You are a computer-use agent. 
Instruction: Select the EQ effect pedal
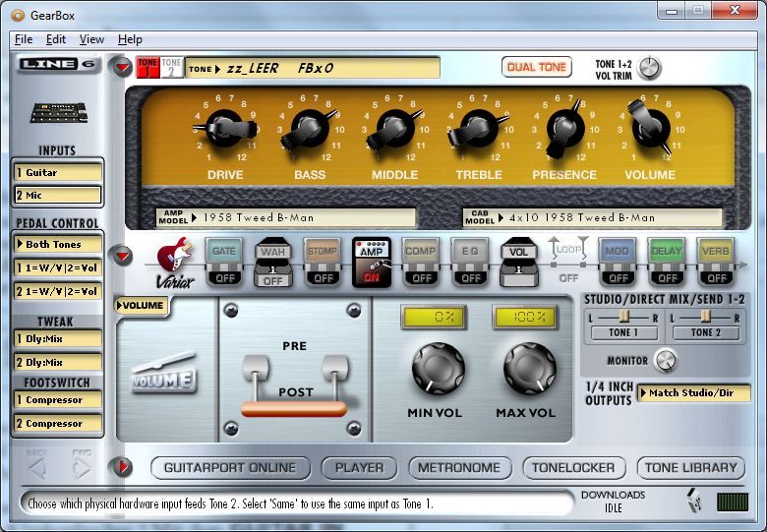coord(470,262)
